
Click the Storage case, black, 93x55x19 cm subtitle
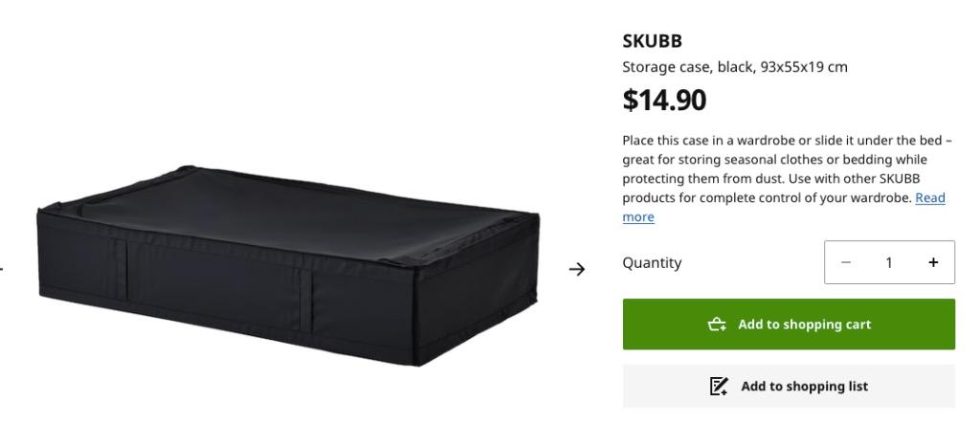735,67
